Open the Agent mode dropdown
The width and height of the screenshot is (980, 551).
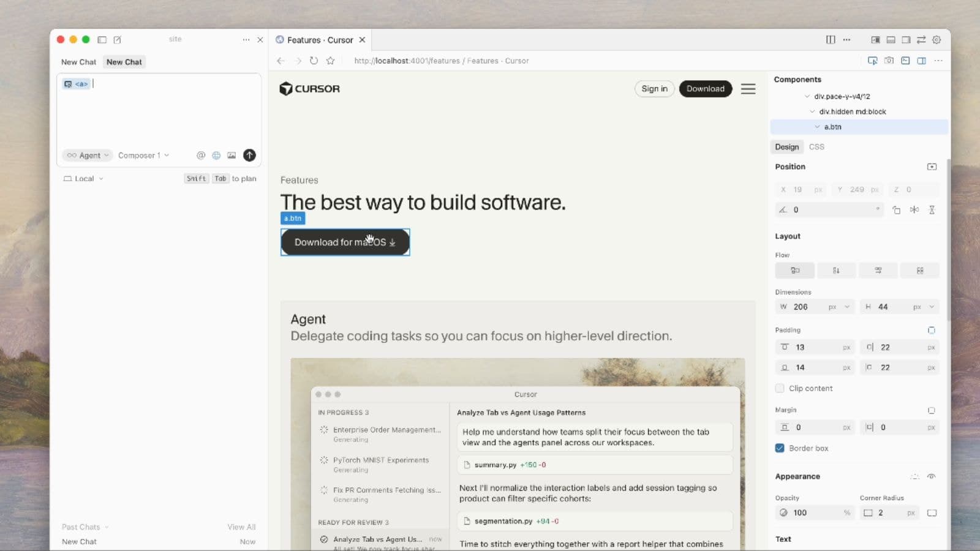pos(87,155)
